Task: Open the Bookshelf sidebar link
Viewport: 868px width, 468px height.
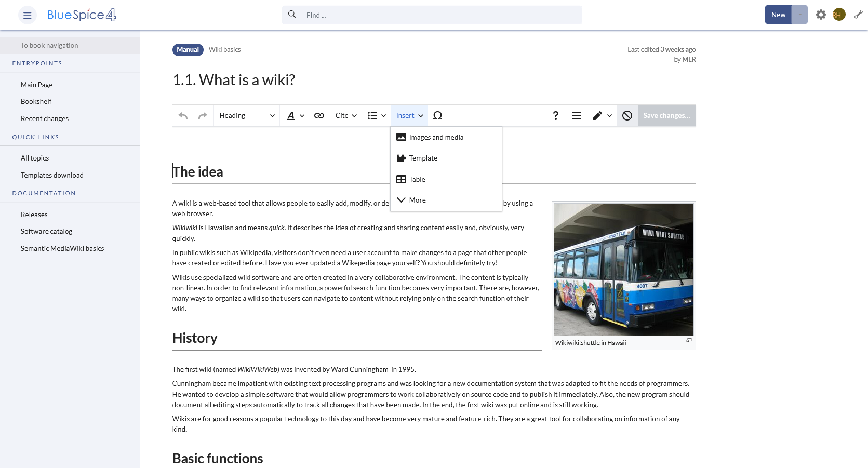Action: (36, 102)
